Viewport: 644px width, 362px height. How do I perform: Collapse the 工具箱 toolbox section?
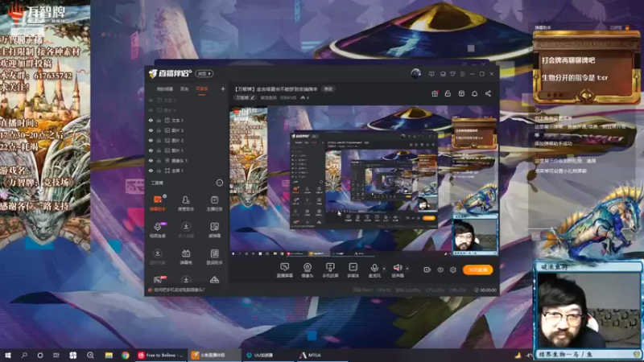click(x=220, y=183)
